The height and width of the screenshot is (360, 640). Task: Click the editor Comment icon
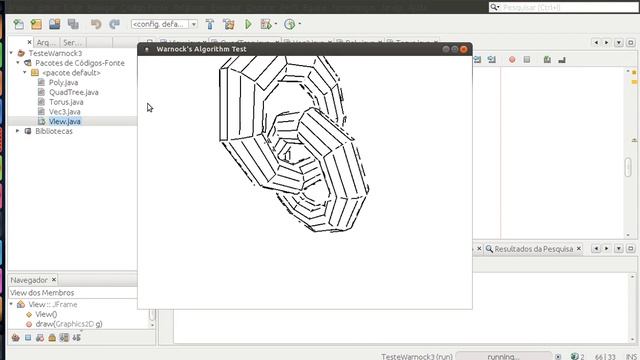click(547, 60)
